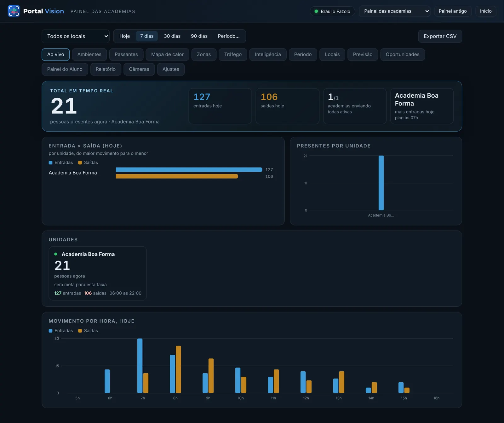Switch to the Mapa de calor tab
The width and height of the screenshot is (504, 423).
pos(167,54)
